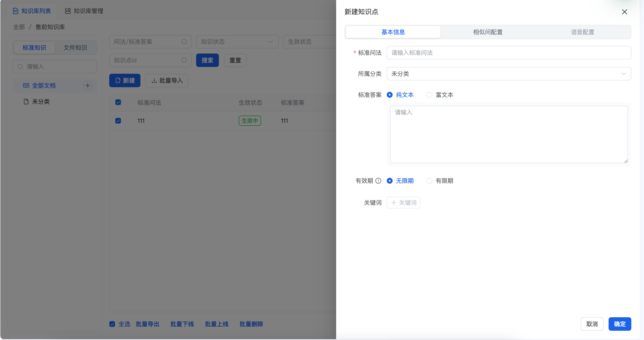Toggle the checkbox for row 111

click(x=118, y=121)
